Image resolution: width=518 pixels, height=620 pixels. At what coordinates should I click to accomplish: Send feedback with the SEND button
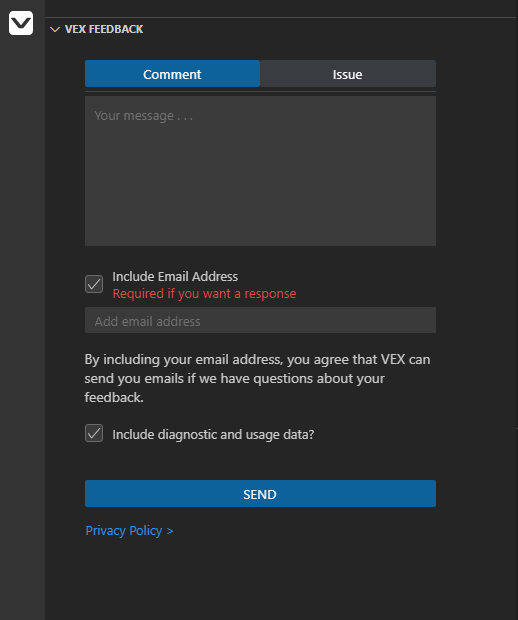point(261,494)
